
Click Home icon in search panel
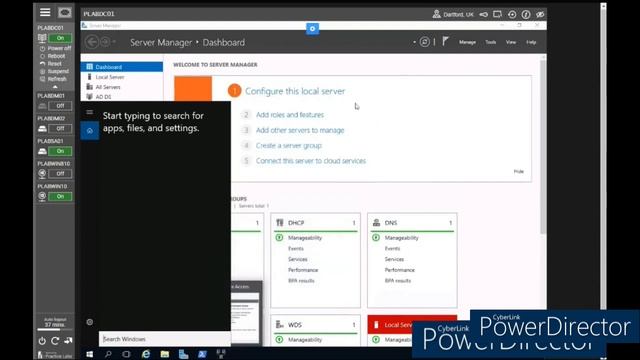[90, 131]
